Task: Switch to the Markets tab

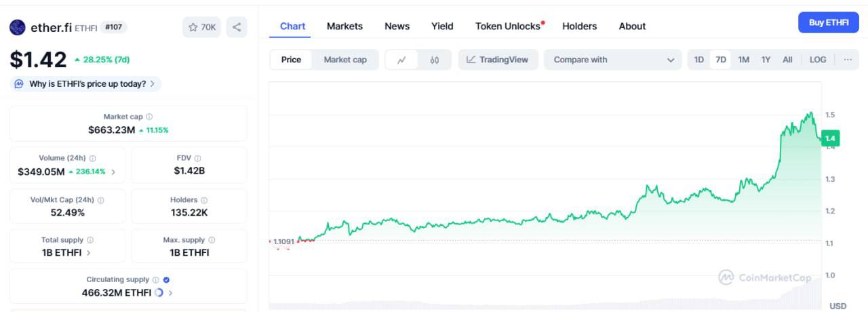Action: [x=344, y=26]
